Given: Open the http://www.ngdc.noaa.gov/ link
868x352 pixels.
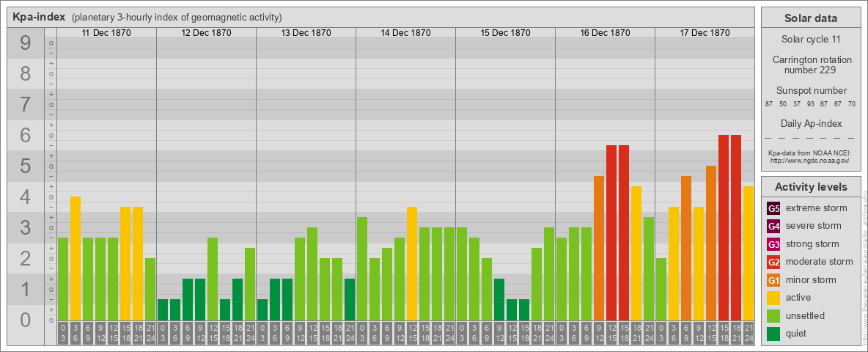Looking at the screenshot, I should [810, 160].
